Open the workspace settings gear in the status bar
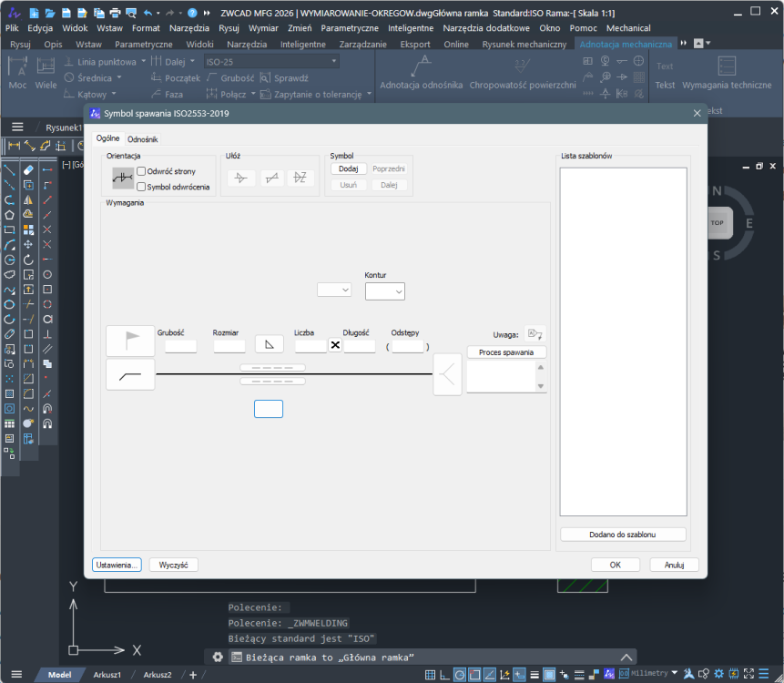This screenshot has width=784, height=683. [x=719, y=674]
